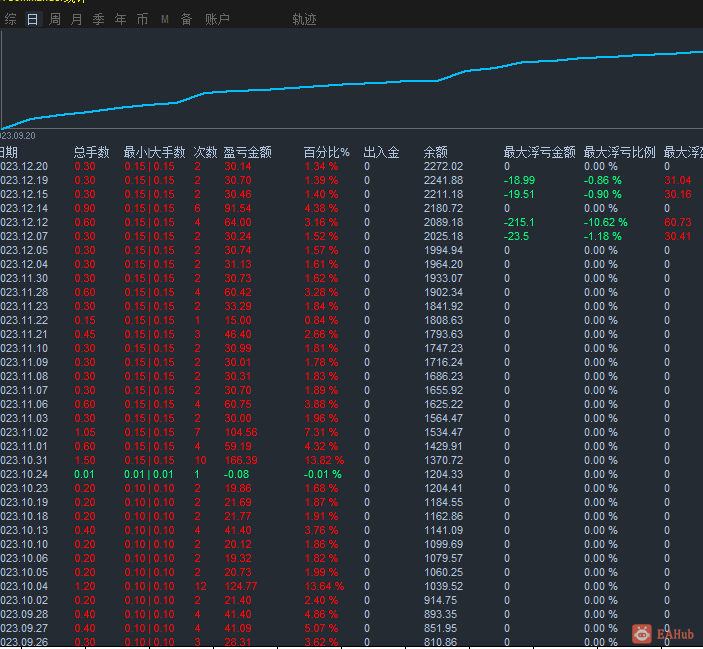This screenshot has width=703, height=649.
Task: Select the 2023.12.07 row date
Action: click(x=24, y=236)
